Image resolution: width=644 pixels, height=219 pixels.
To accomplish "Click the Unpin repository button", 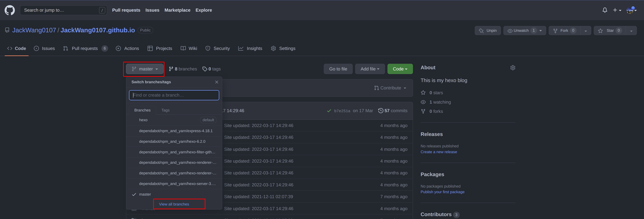I will pos(488,31).
